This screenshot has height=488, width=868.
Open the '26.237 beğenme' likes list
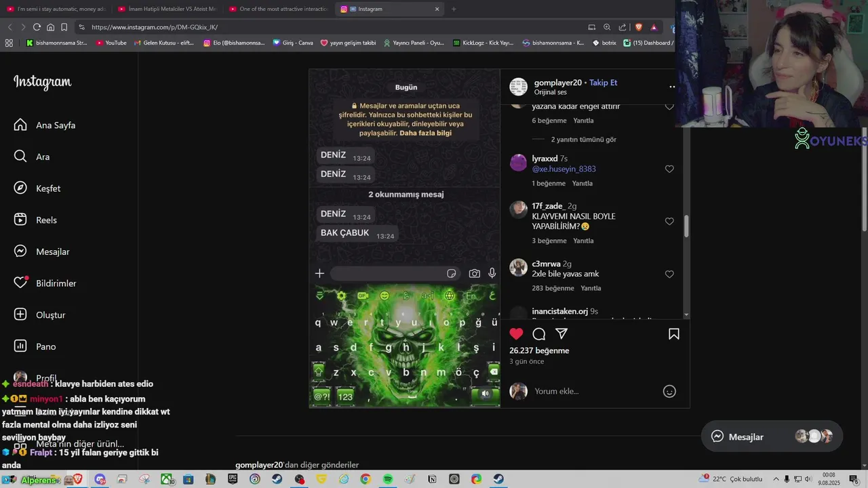539,350
